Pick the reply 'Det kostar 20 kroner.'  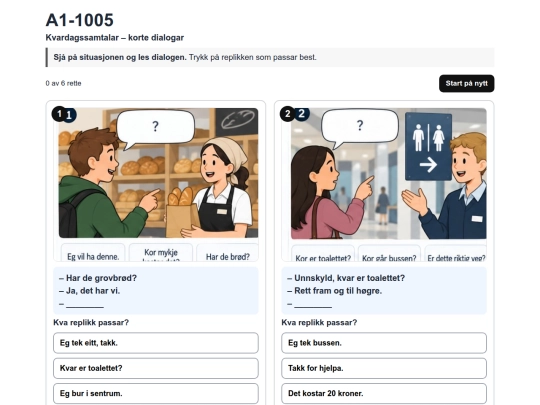[384, 393]
